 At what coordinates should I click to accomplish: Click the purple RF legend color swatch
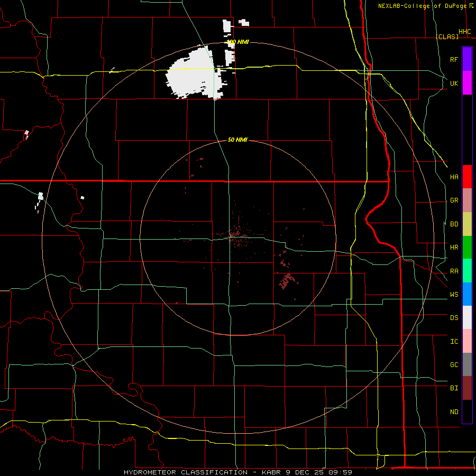coord(467,59)
